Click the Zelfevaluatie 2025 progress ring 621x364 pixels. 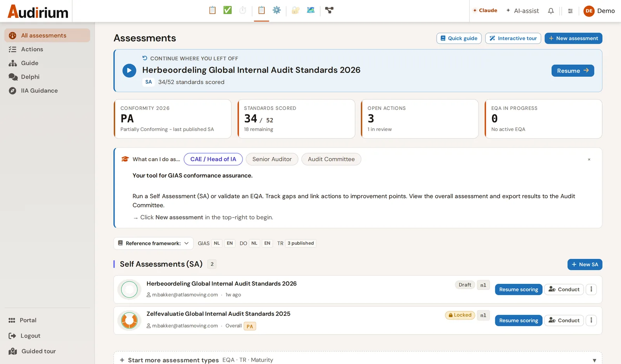click(x=129, y=321)
